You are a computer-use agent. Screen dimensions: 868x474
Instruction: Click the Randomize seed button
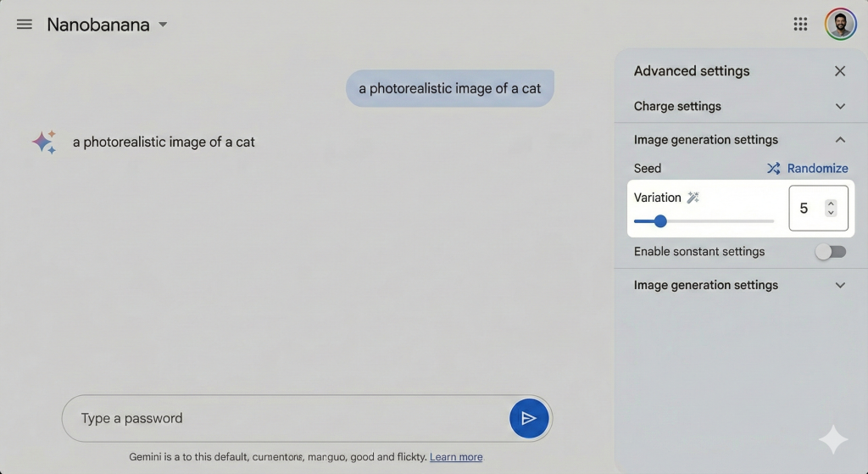pos(816,169)
